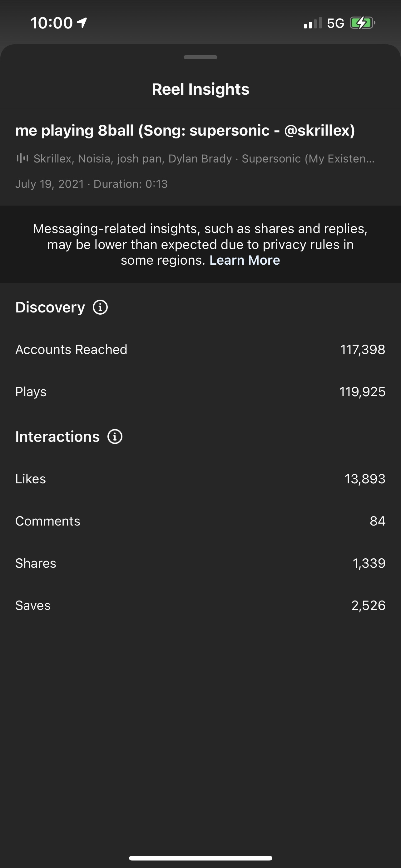Tap the Saves count 2,526

click(x=368, y=605)
